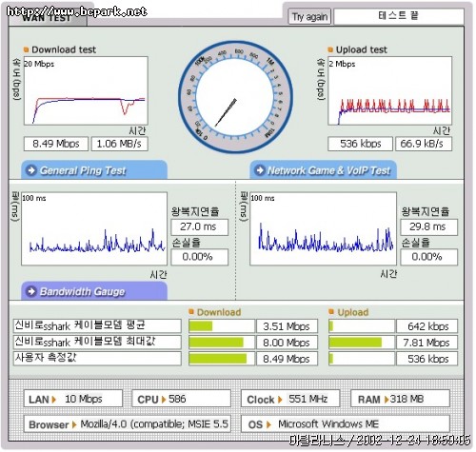Click the 536 kbps upload result under the graph
The image size is (476, 452).
coord(360,144)
